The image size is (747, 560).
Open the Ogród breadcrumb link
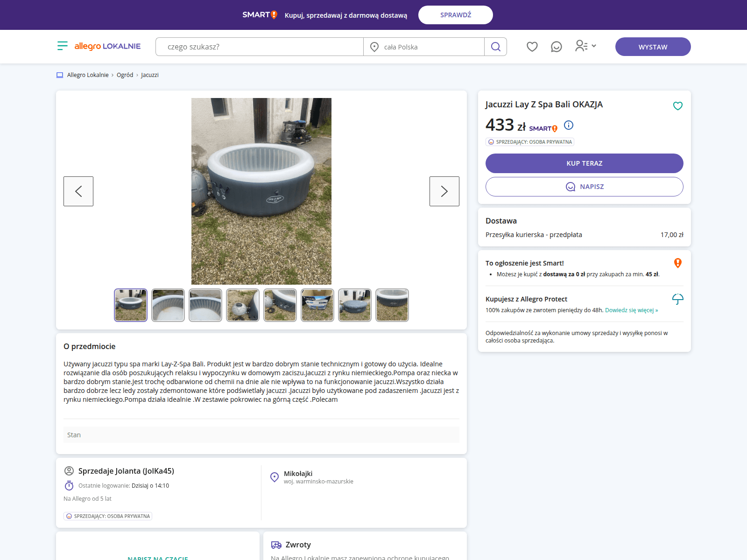coord(125,75)
